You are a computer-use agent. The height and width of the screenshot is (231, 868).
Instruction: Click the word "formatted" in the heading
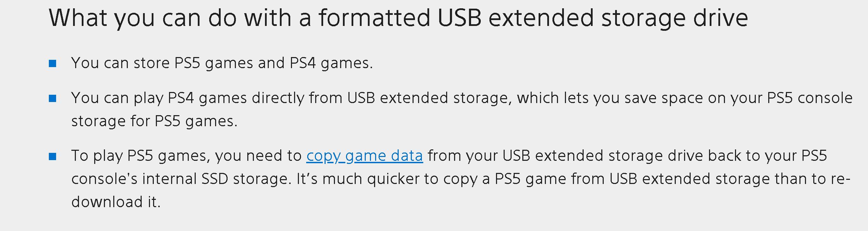374,18
